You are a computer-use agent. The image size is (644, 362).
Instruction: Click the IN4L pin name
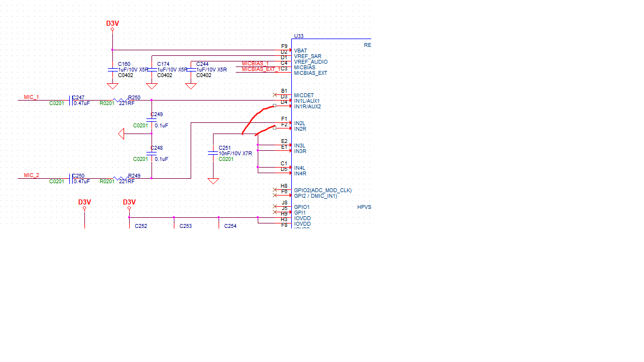[x=300, y=168]
